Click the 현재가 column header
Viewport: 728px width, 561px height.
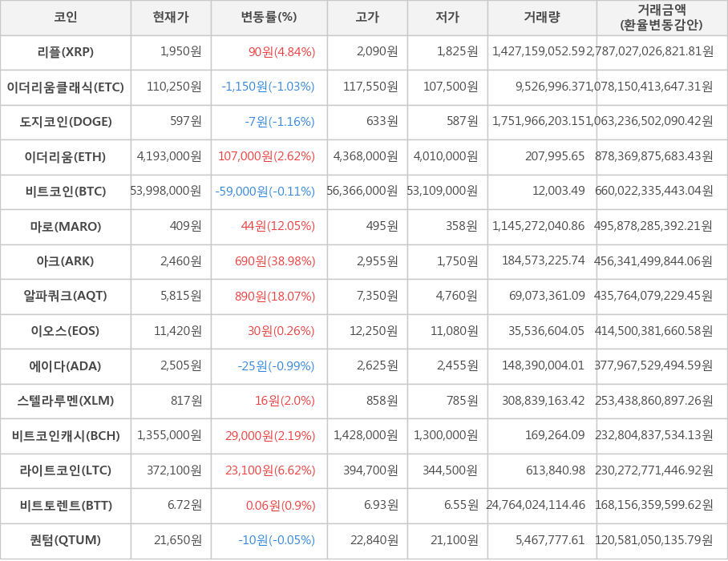(x=171, y=18)
